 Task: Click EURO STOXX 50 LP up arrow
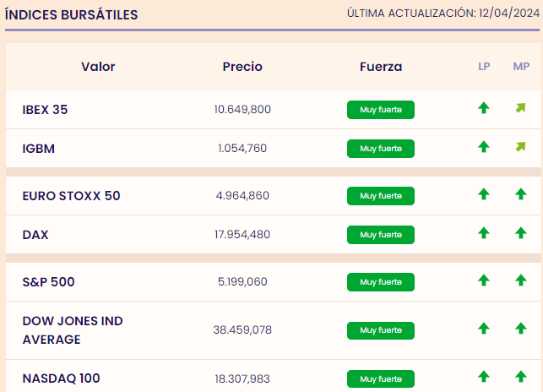[x=484, y=194]
